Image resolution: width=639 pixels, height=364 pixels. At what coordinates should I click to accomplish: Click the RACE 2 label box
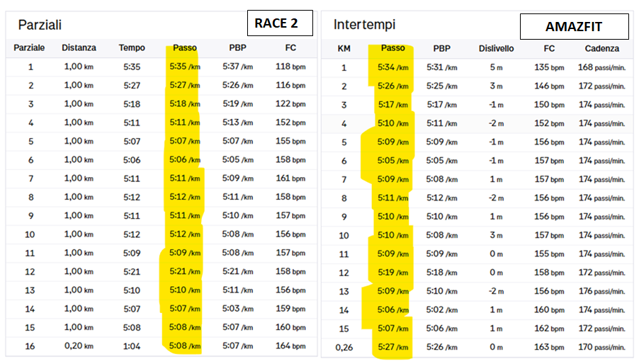click(279, 23)
